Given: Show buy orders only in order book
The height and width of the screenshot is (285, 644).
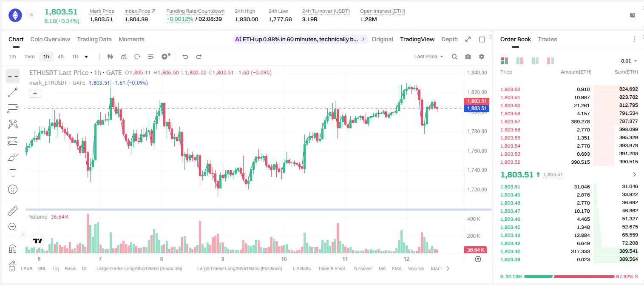Looking at the screenshot, I should click(x=535, y=61).
